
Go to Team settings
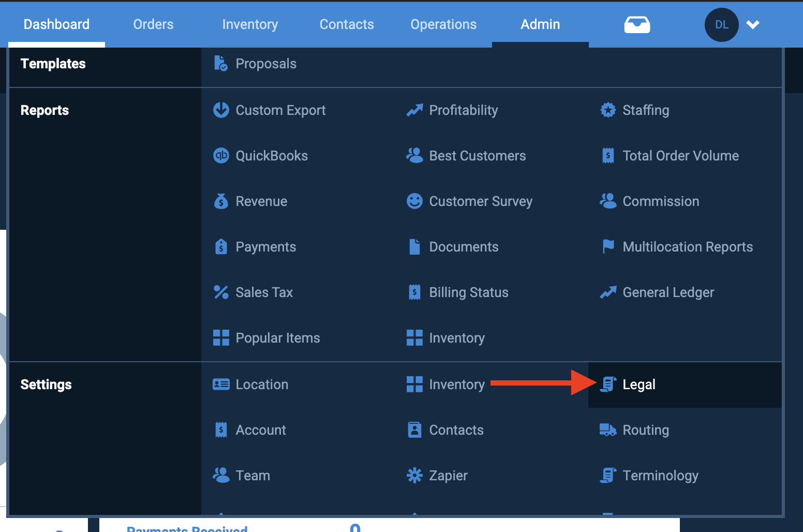252,476
